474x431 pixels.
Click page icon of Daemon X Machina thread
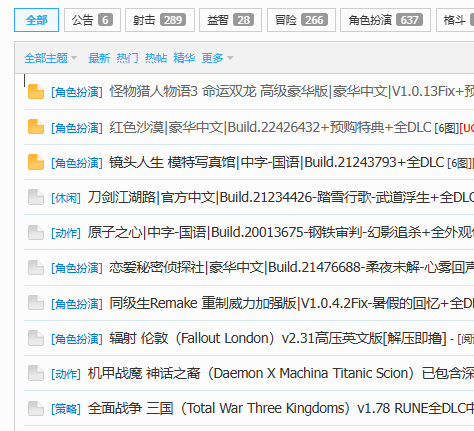click(36, 373)
